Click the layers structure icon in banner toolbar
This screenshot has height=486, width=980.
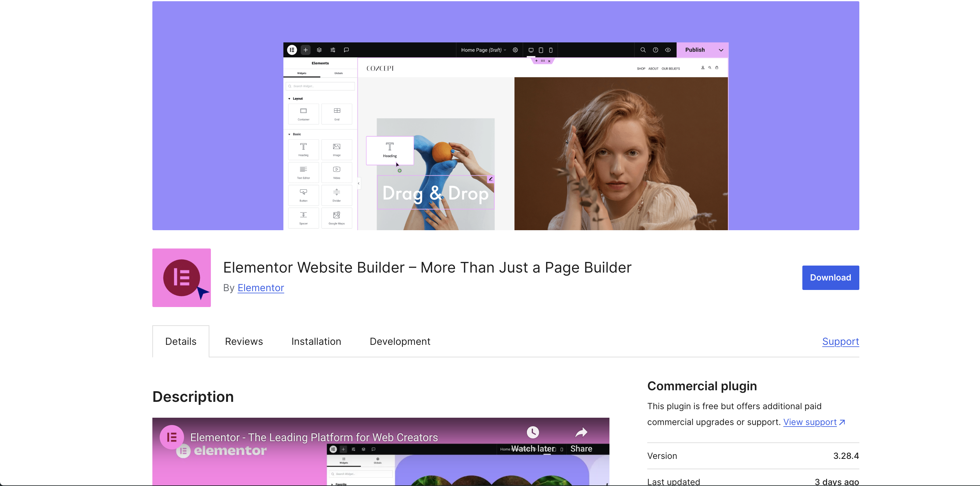coord(319,50)
